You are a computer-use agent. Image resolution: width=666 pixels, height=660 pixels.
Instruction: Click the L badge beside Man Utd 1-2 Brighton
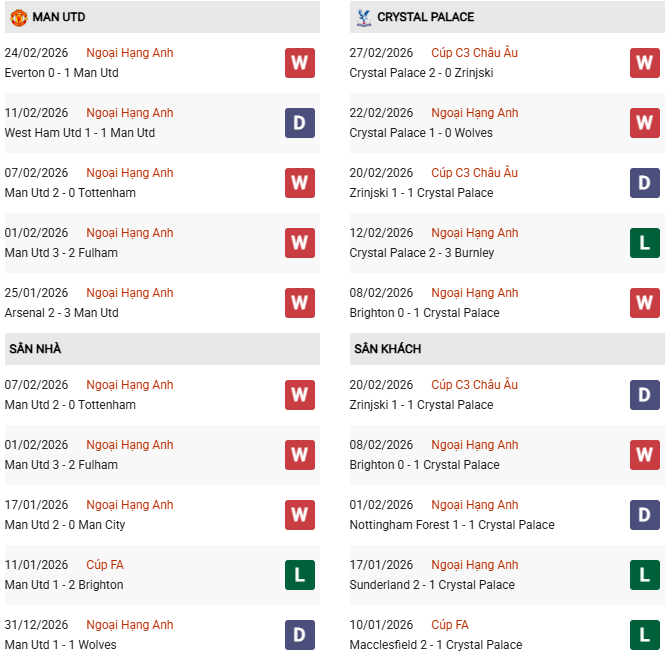click(299, 575)
